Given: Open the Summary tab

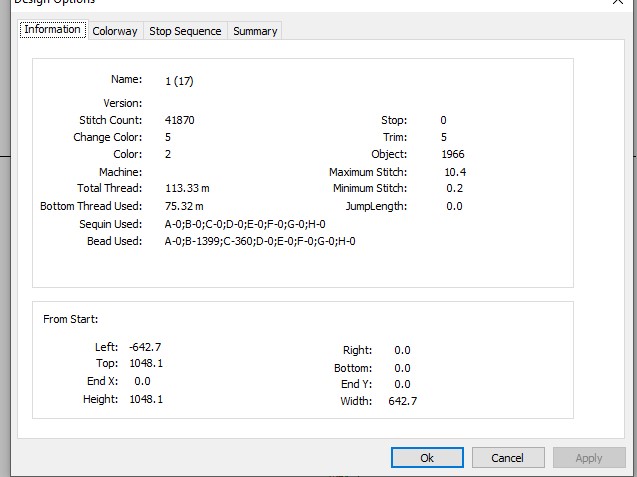Looking at the screenshot, I should pos(255,31).
